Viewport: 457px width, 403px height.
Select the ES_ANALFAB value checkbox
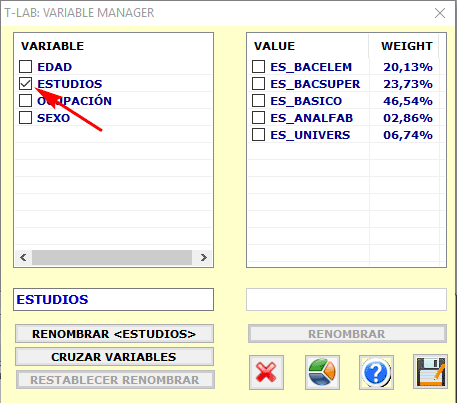pyautogui.click(x=258, y=118)
